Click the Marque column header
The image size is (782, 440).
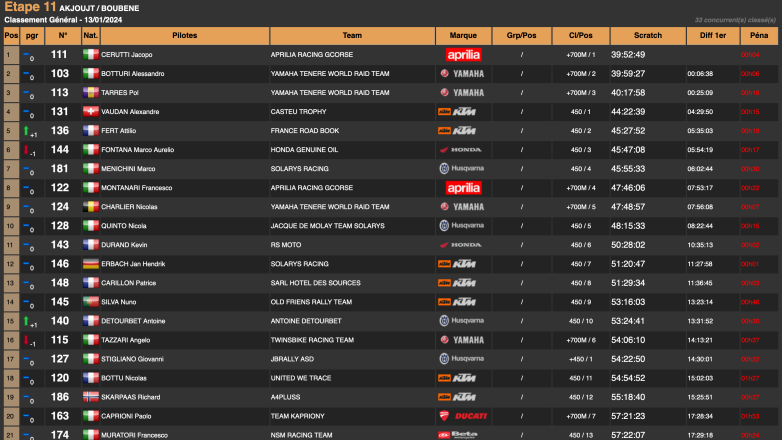coord(463,36)
